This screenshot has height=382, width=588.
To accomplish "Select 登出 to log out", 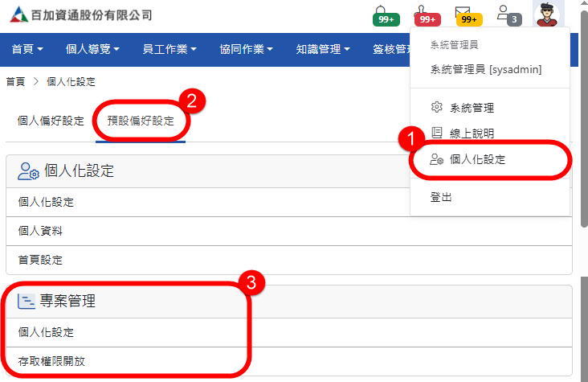I will click(x=442, y=197).
